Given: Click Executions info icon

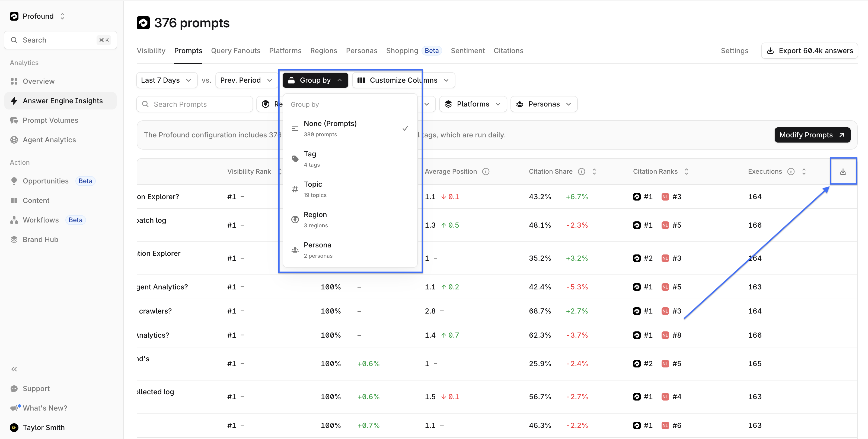Looking at the screenshot, I should click(x=790, y=171).
